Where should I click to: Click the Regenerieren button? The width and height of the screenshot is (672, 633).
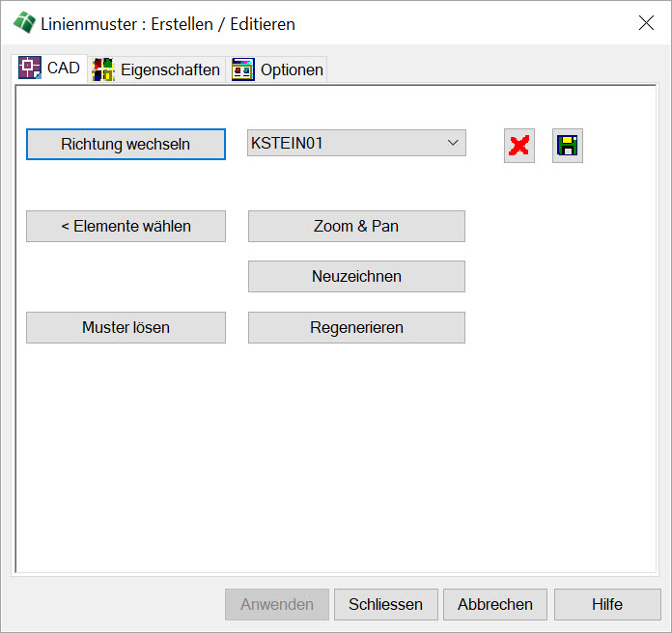click(356, 327)
